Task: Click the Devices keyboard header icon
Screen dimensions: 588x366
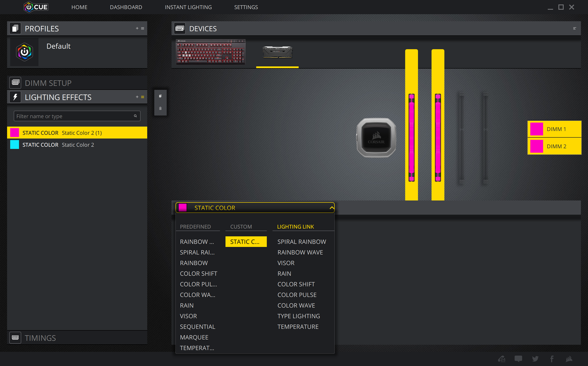Action: pyautogui.click(x=180, y=28)
